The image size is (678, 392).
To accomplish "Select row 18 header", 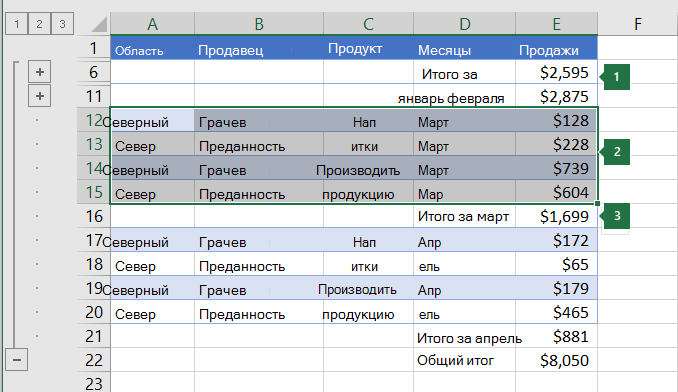I will [94, 264].
